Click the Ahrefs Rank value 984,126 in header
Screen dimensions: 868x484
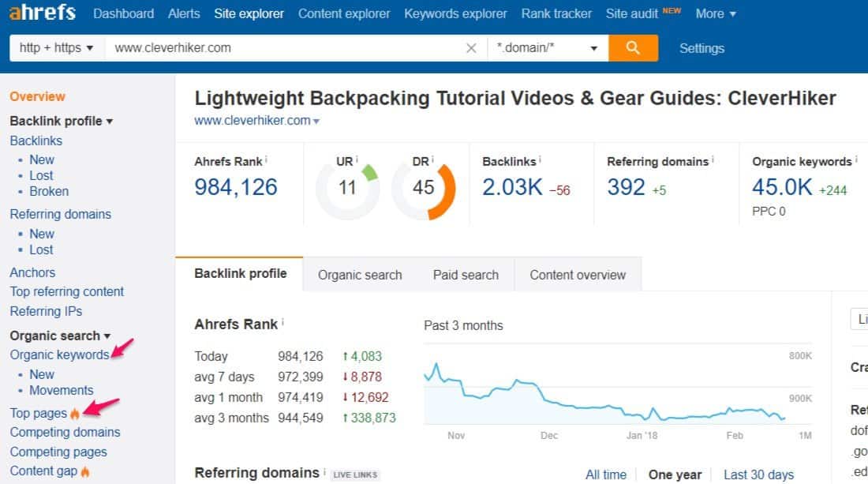(x=236, y=187)
